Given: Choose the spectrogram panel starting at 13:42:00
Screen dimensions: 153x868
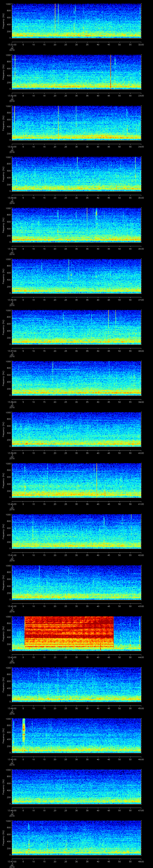Looking at the screenshot, I should 76,582.
